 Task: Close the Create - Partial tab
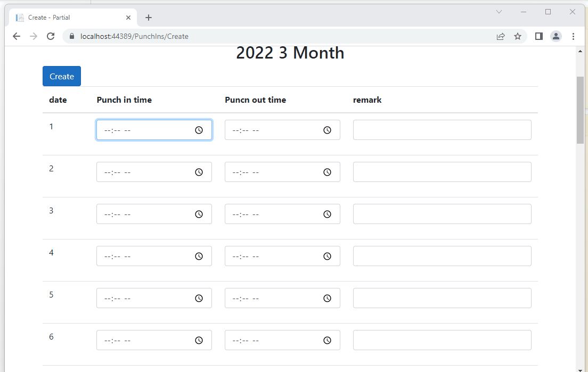(128, 18)
